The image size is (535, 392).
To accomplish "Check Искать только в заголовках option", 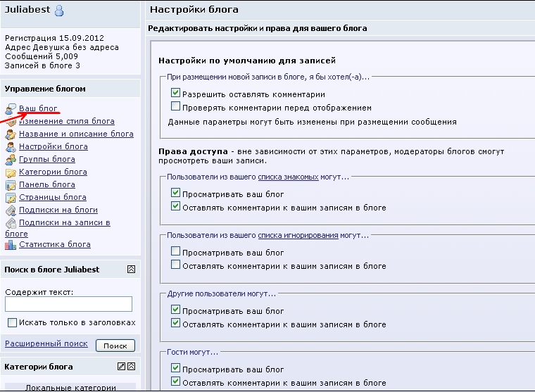I will 12,322.
